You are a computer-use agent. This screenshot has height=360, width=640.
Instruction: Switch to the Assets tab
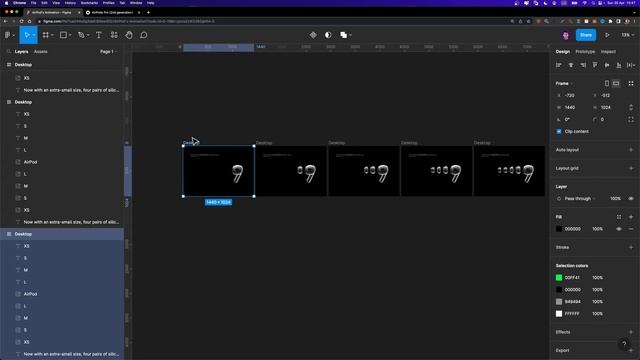41,52
